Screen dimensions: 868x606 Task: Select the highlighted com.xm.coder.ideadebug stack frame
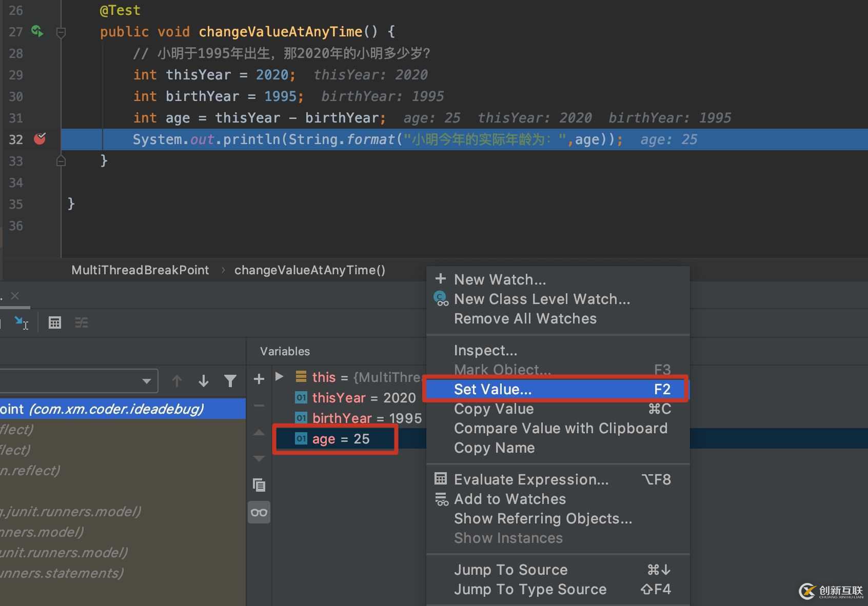[123, 409]
